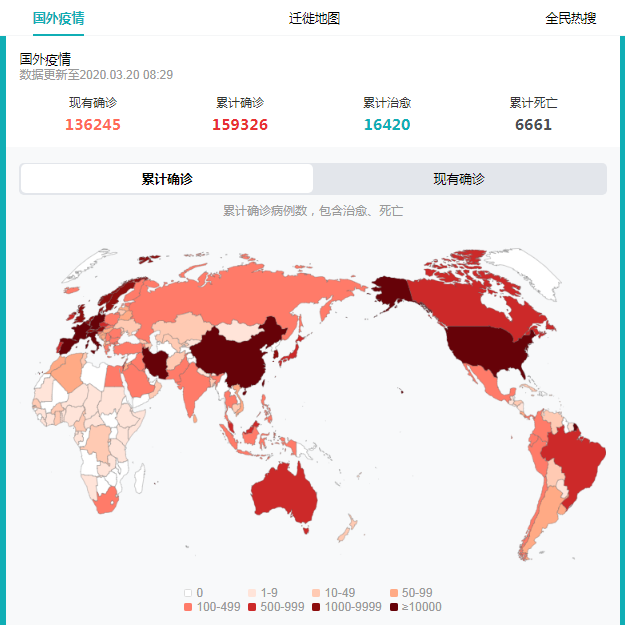Select Spain on the world map
This screenshot has height=625, width=625.
(69, 345)
